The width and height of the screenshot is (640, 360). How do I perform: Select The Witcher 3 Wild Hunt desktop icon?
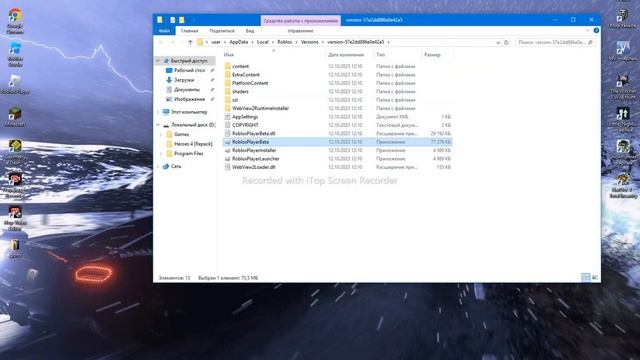coord(622,87)
